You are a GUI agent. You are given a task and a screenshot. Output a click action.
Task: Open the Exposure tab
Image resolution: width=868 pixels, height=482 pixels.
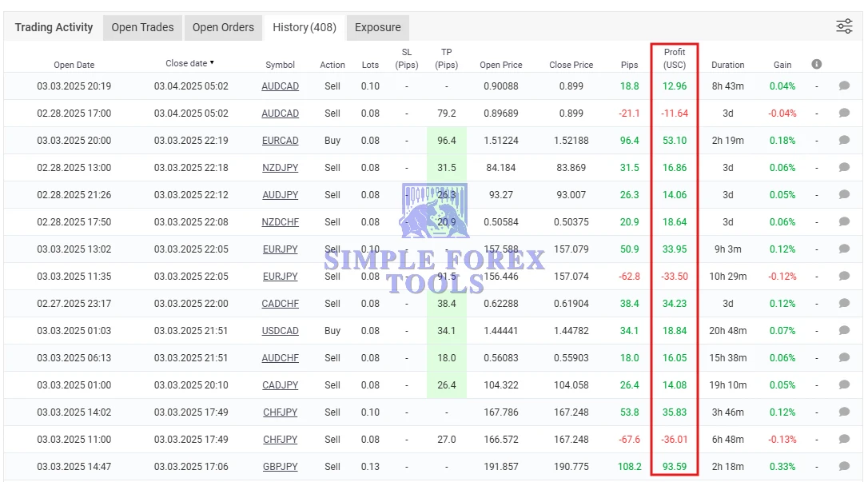tap(377, 26)
